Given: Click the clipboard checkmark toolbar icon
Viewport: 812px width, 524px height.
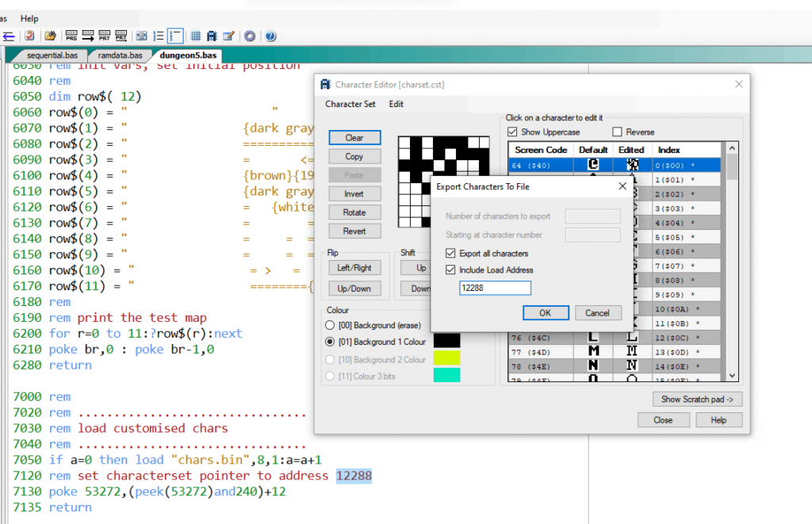Looking at the screenshot, I should [30, 36].
